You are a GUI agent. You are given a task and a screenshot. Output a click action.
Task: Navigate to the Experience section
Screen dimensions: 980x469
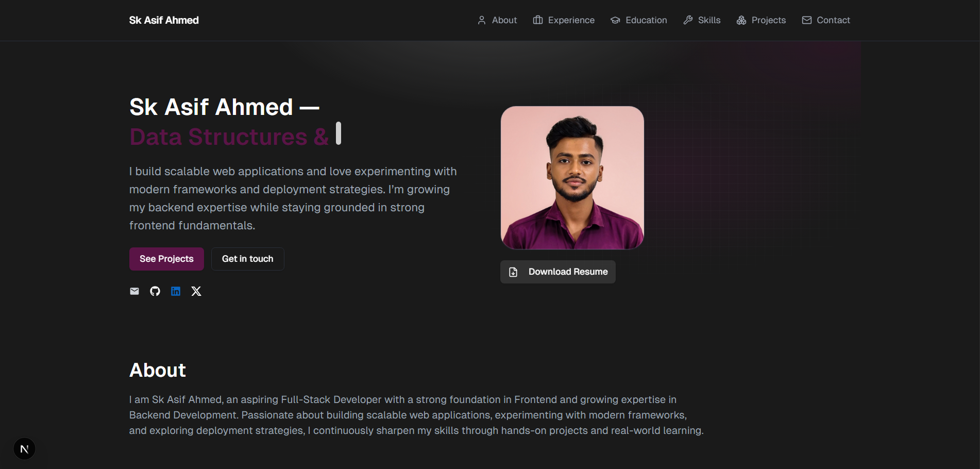tap(571, 20)
